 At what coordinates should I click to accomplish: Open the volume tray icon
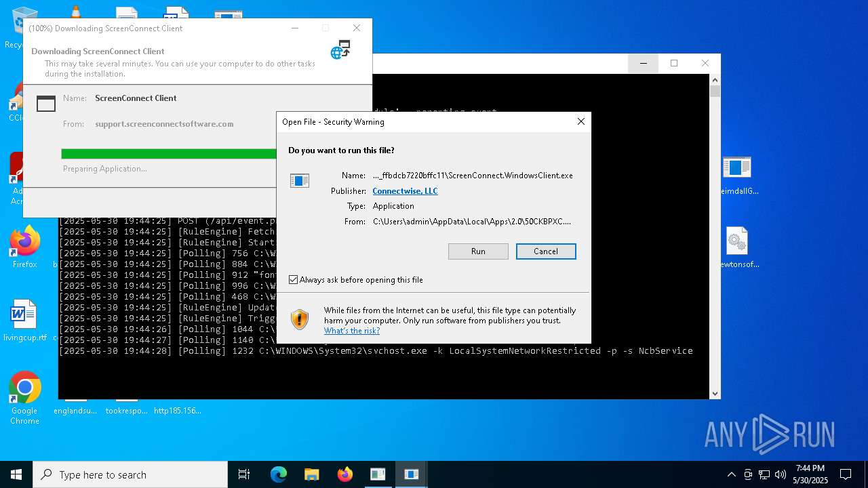(x=781, y=474)
